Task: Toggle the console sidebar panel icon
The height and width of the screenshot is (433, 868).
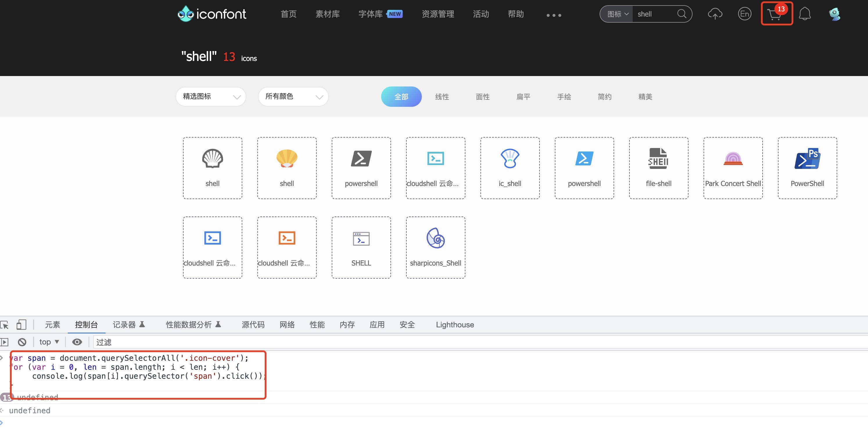Action: (x=4, y=342)
